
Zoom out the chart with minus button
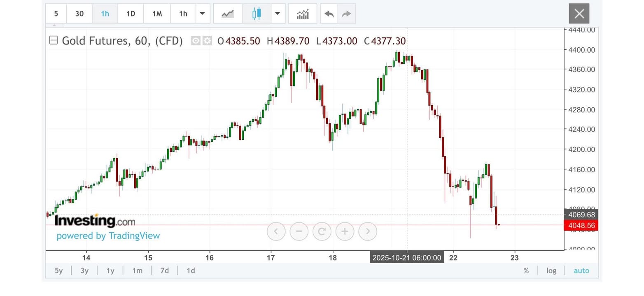299,231
